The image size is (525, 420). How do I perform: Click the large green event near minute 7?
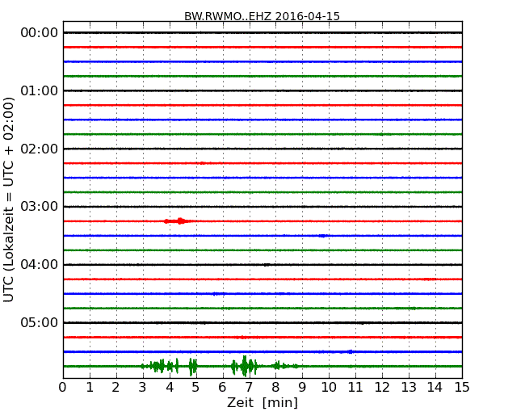pyautogui.click(x=245, y=366)
